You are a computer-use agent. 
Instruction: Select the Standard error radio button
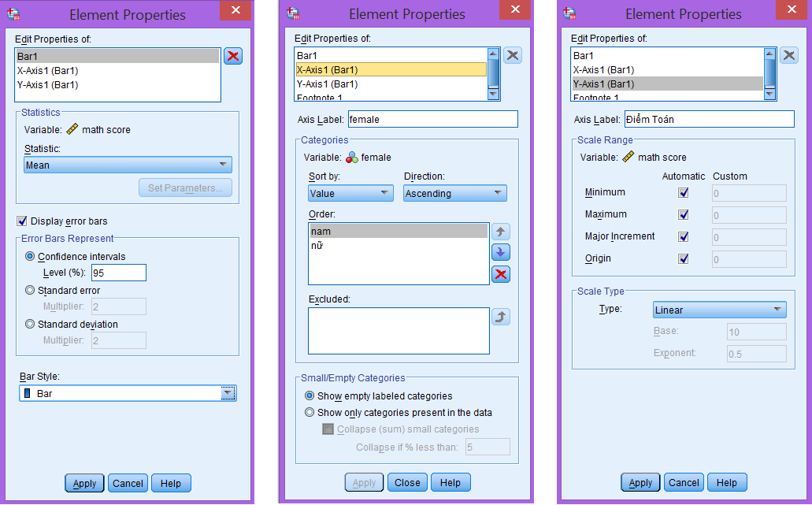click(31, 290)
